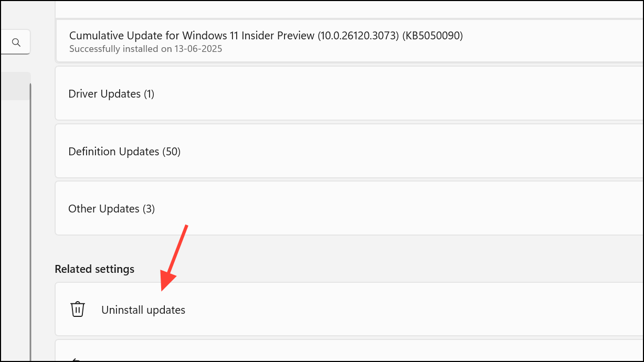This screenshot has height=362, width=644.
Task: Expand the Other Updates (3) section
Action: (349, 208)
